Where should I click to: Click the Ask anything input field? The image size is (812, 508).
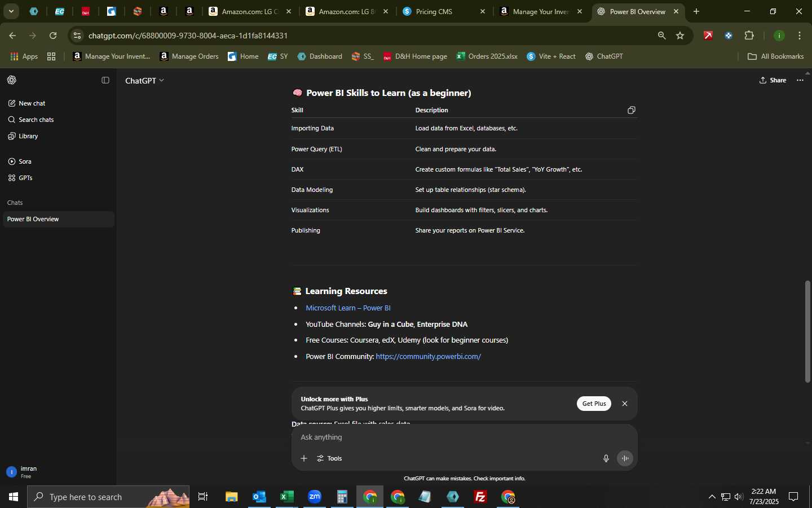pos(464,437)
